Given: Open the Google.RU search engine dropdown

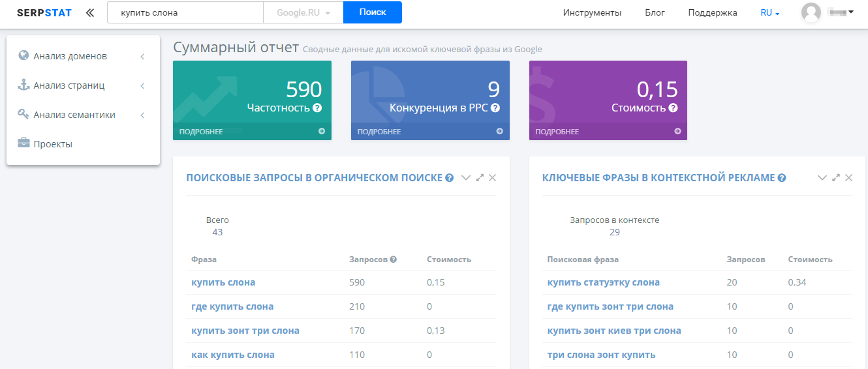Looking at the screenshot, I should tap(303, 12).
